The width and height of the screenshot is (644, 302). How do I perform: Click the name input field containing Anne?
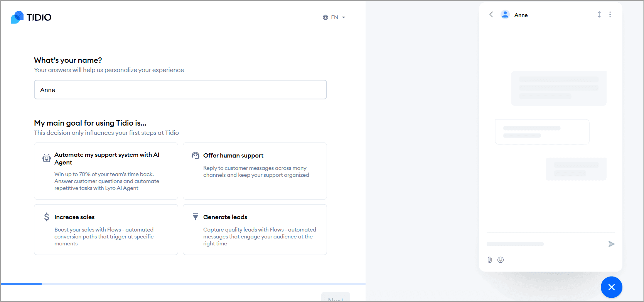[180, 90]
